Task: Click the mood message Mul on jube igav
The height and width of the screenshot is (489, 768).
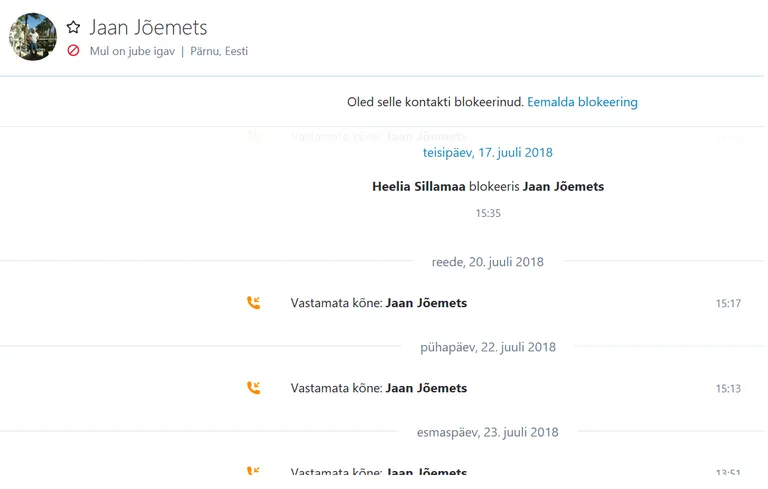Action: [132, 51]
